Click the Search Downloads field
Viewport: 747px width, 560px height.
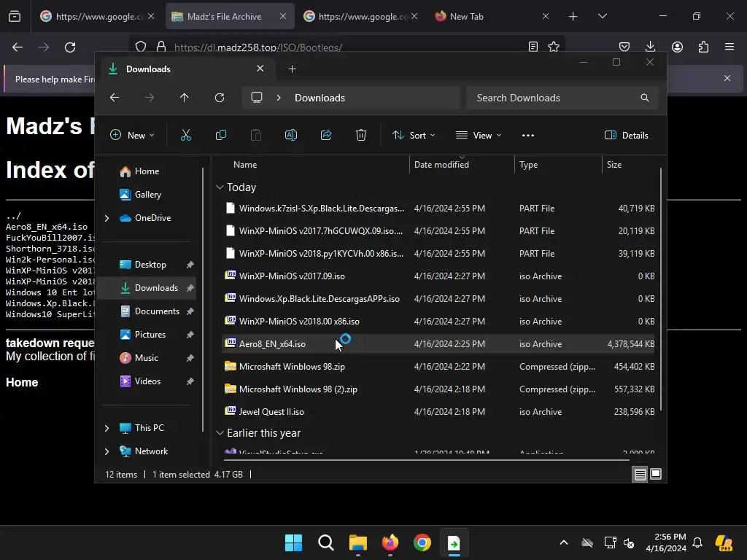point(562,98)
